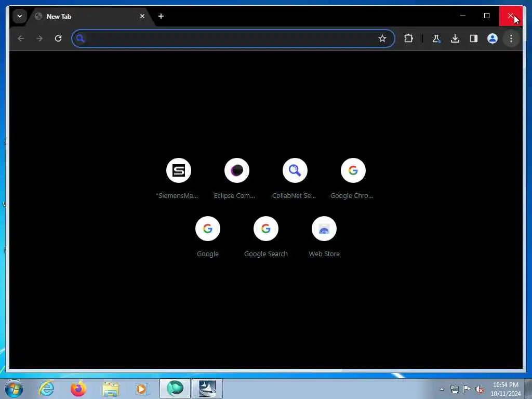532x399 pixels.
Task: Bookmark this tab with star icon
Action: [x=382, y=38]
